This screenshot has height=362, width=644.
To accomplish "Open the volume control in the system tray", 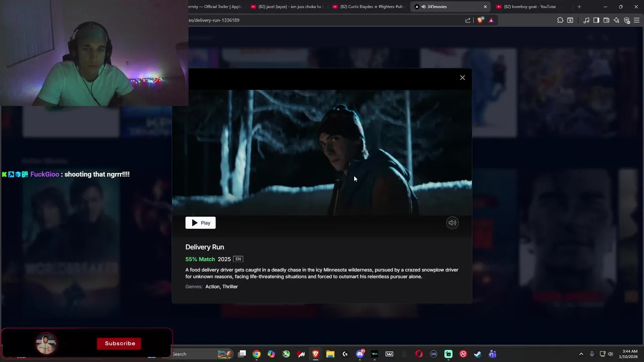I will [x=610, y=354].
